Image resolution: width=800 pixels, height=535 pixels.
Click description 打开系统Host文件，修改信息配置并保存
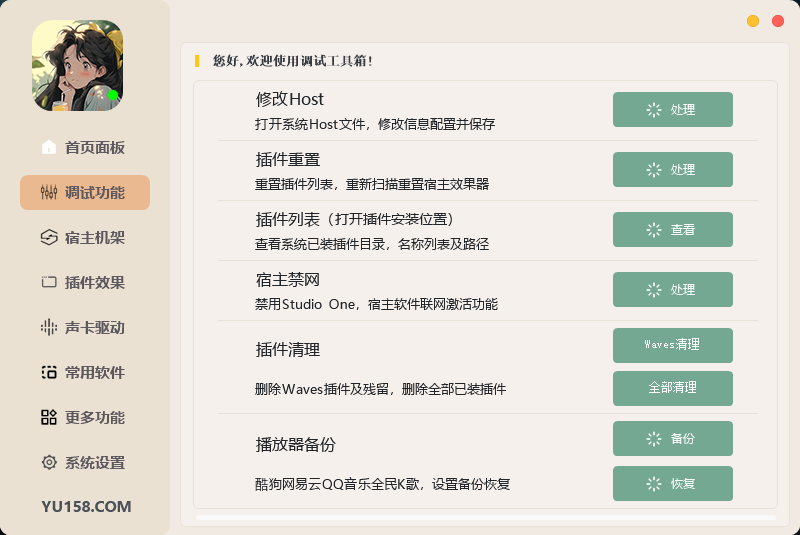tap(375, 124)
